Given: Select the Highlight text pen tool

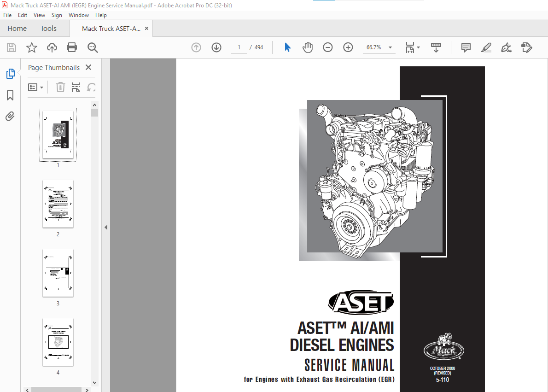Looking at the screenshot, I should click(486, 47).
